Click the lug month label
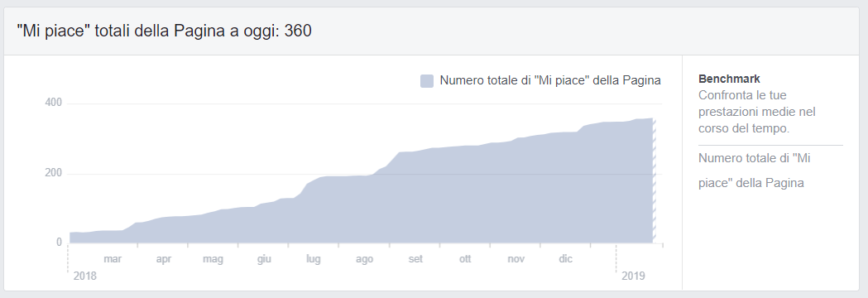Viewport: 868px width, 298px height. coord(314,259)
